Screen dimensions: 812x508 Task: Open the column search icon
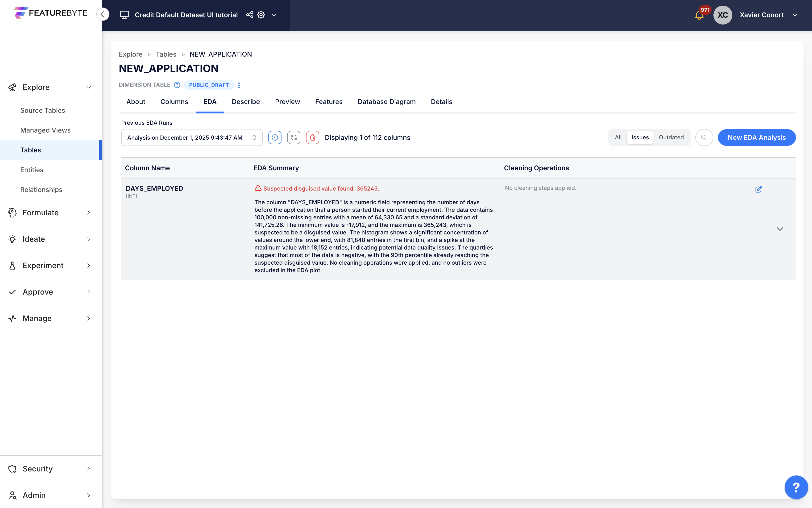coord(704,137)
